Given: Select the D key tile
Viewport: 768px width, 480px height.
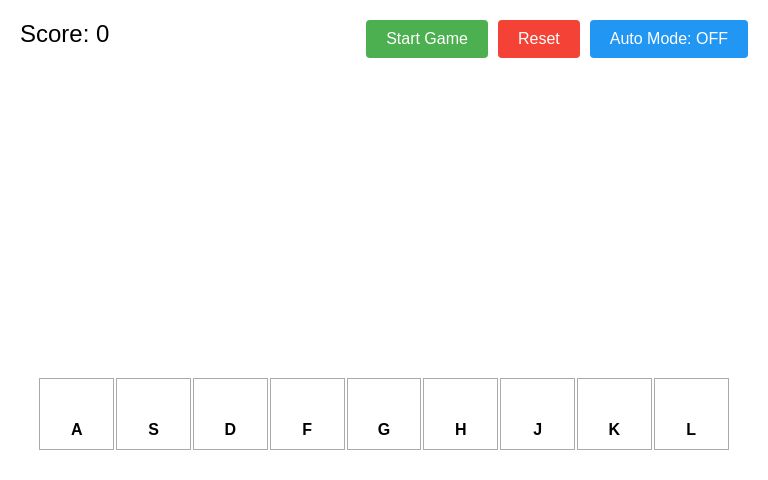Looking at the screenshot, I should 230,414.
